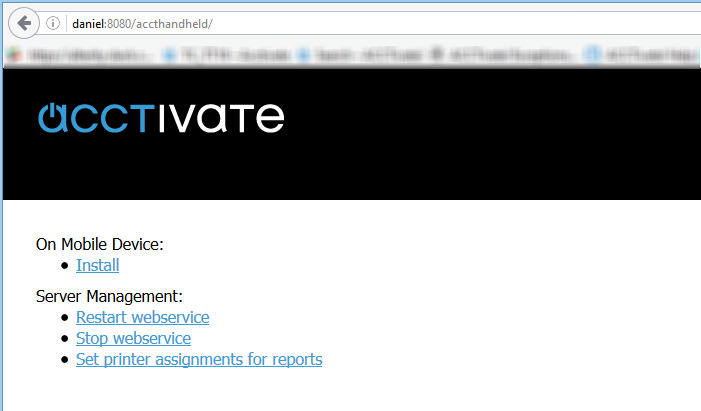Click the 'On Mobile Device:' heading text

point(100,244)
